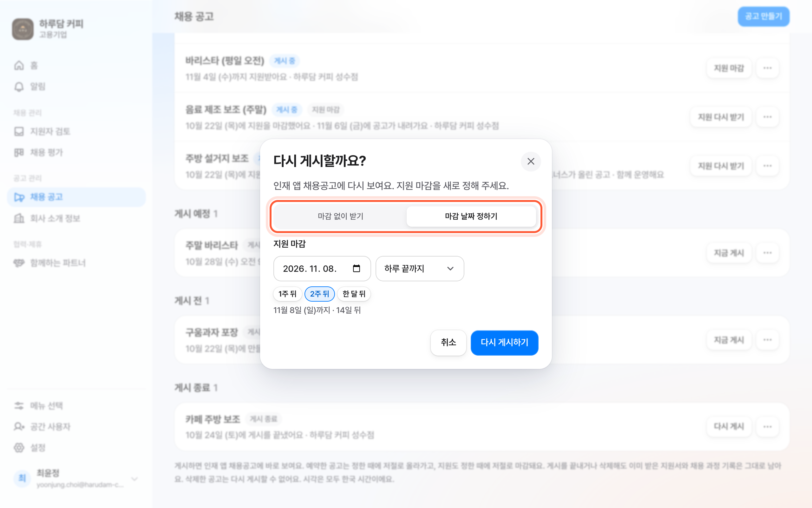Screen dimensions: 812x508
Task: Click the 카페 주방 보조 posting title
Action: (213, 419)
